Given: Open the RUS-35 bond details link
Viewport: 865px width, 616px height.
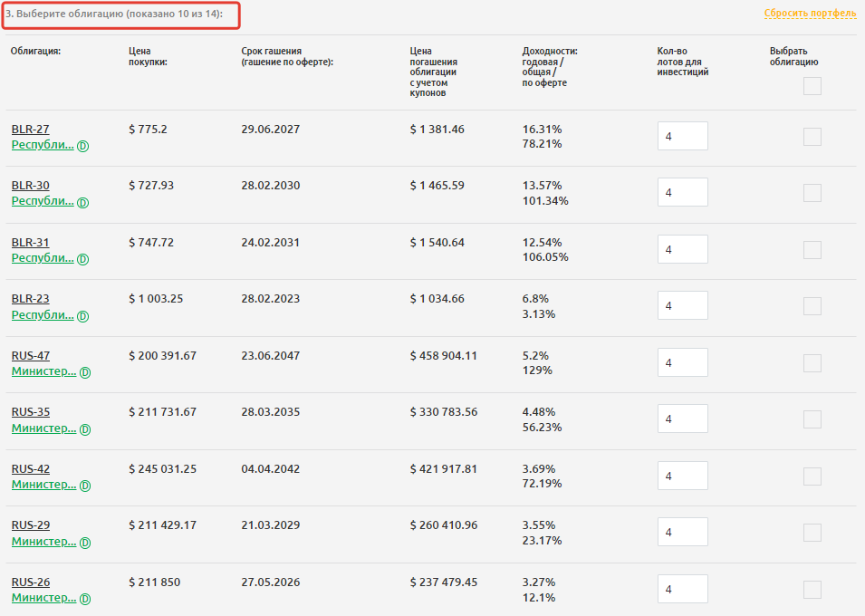Looking at the screenshot, I should point(31,412).
